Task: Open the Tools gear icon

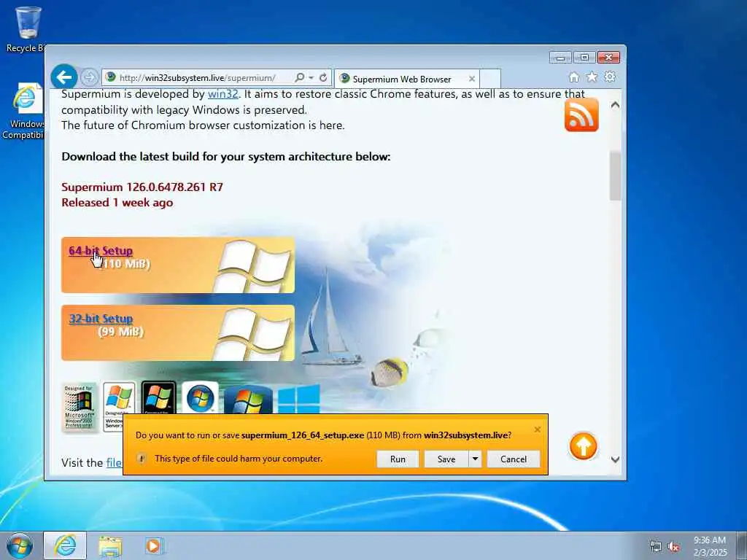Action: (x=610, y=77)
